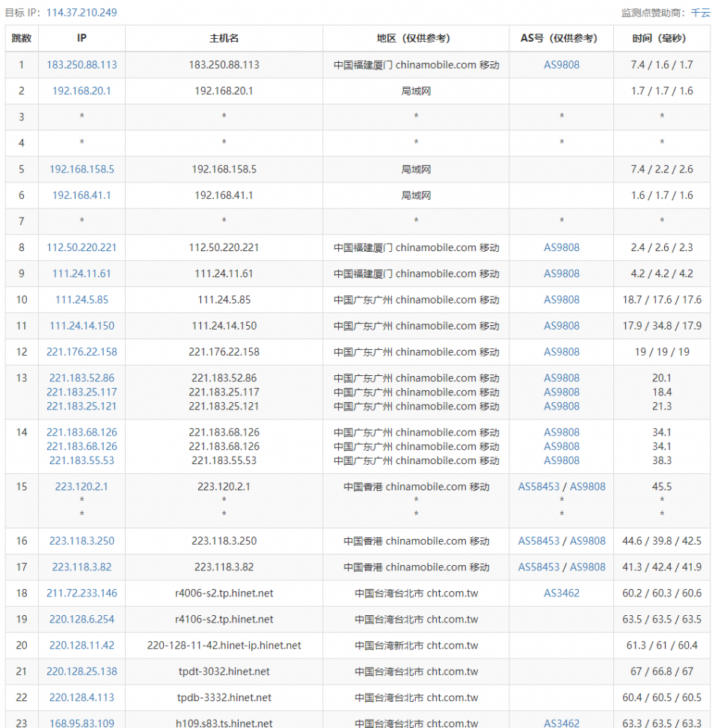
Task: Select hostname cell tpdt-3032.hinet.net
Action: tap(224, 672)
